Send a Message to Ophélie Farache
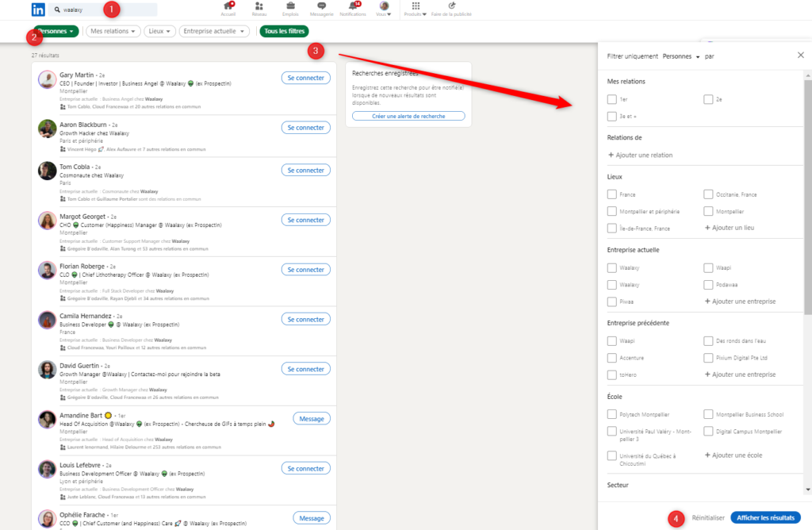The height and width of the screenshot is (530, 812). pyautogui.click(x=311, y=518)
